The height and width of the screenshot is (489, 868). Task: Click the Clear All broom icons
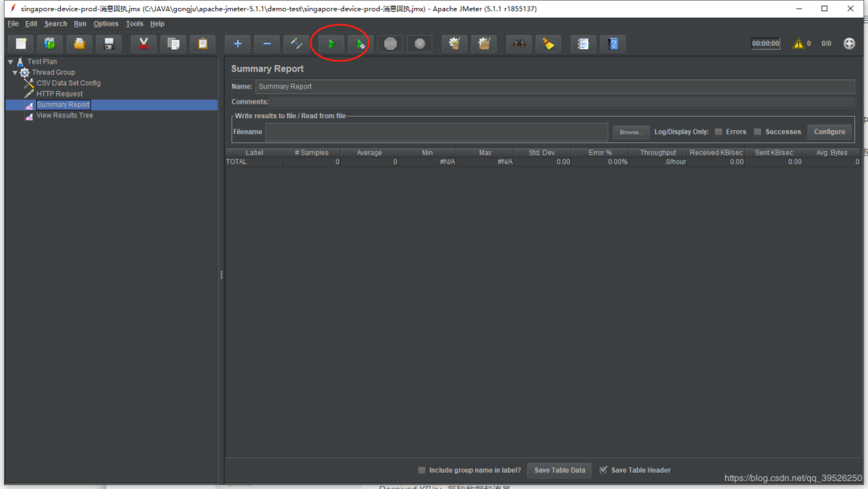coord(484,43)
